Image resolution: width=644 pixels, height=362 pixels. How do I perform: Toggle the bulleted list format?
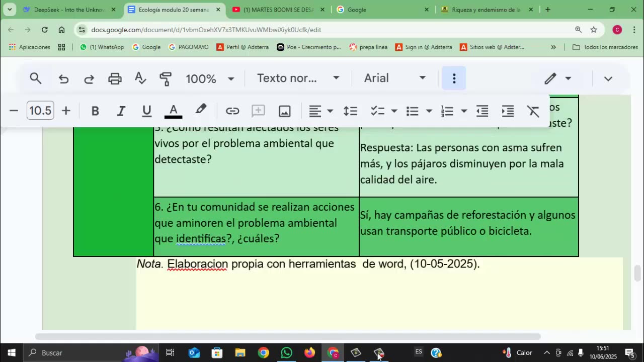(413, 111)
